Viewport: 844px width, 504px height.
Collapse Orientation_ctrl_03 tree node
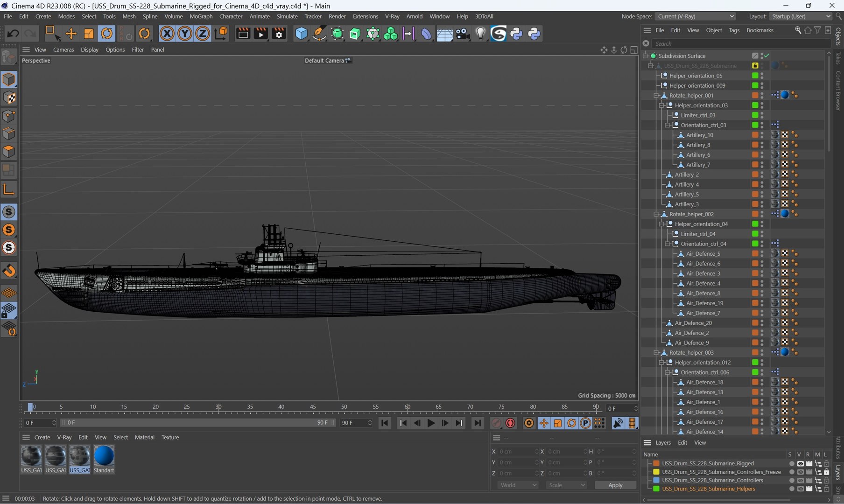point(668,125)
